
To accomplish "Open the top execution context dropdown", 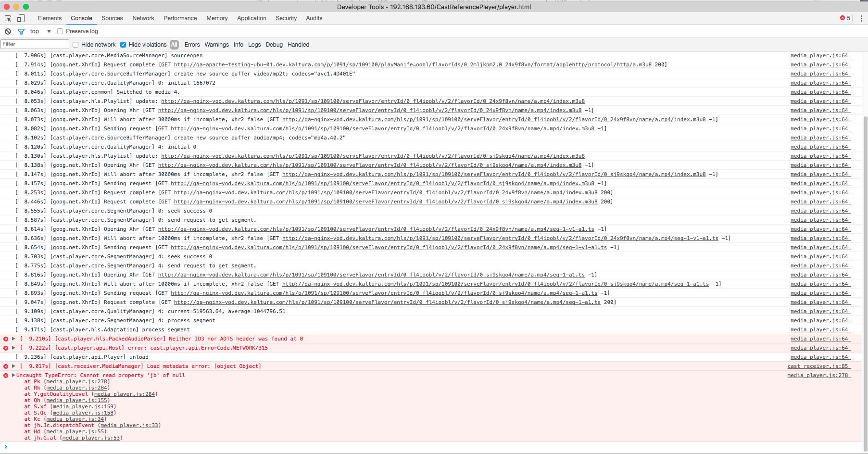I will click(41, 31).
